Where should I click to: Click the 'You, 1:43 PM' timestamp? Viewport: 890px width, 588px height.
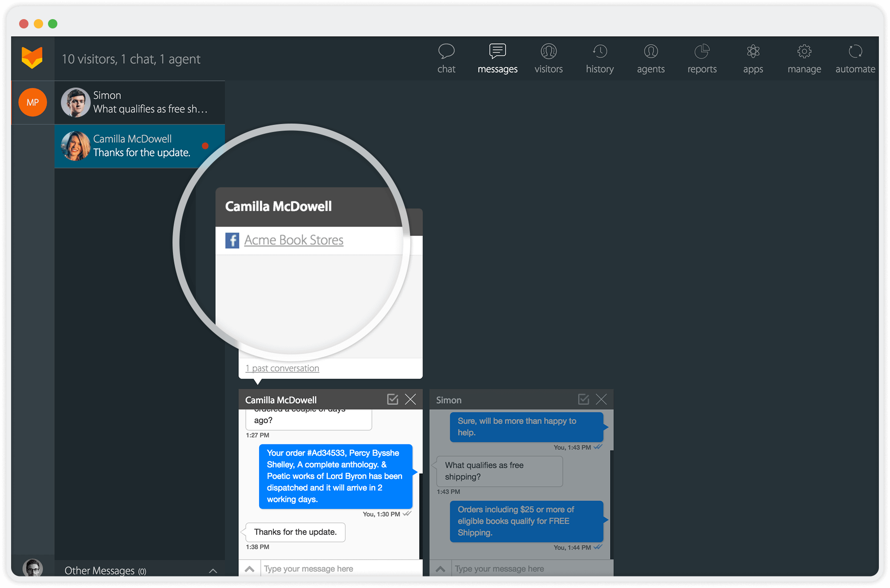point(572,448)
